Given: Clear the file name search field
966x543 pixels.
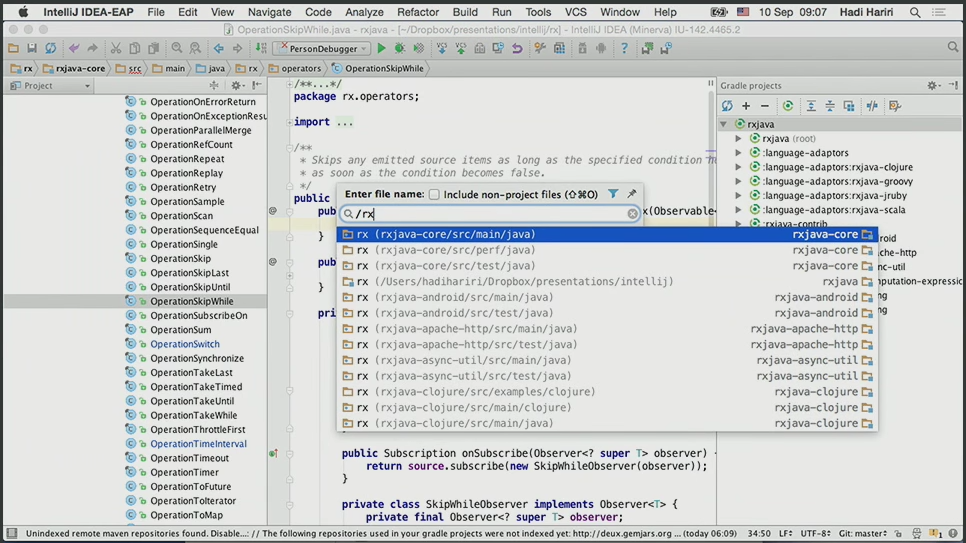Looking at the screenshot, I should (x=633, y=214).
